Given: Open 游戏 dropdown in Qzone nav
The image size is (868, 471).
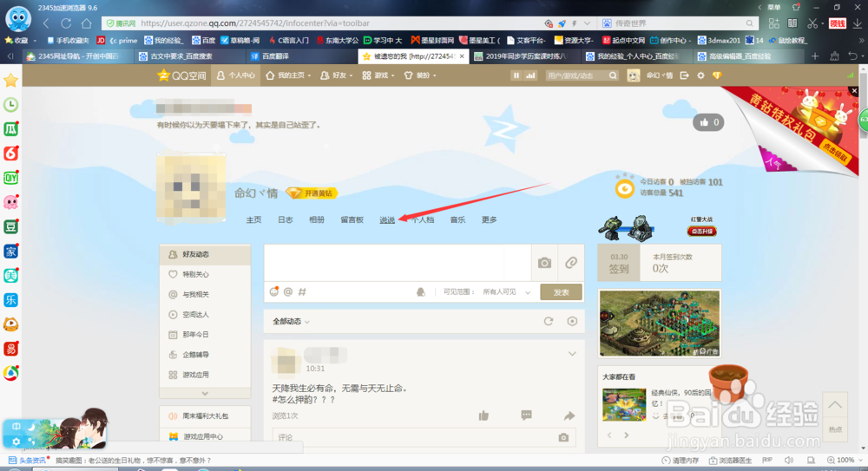Looking at the screenshot, I should tap(378, 75).
